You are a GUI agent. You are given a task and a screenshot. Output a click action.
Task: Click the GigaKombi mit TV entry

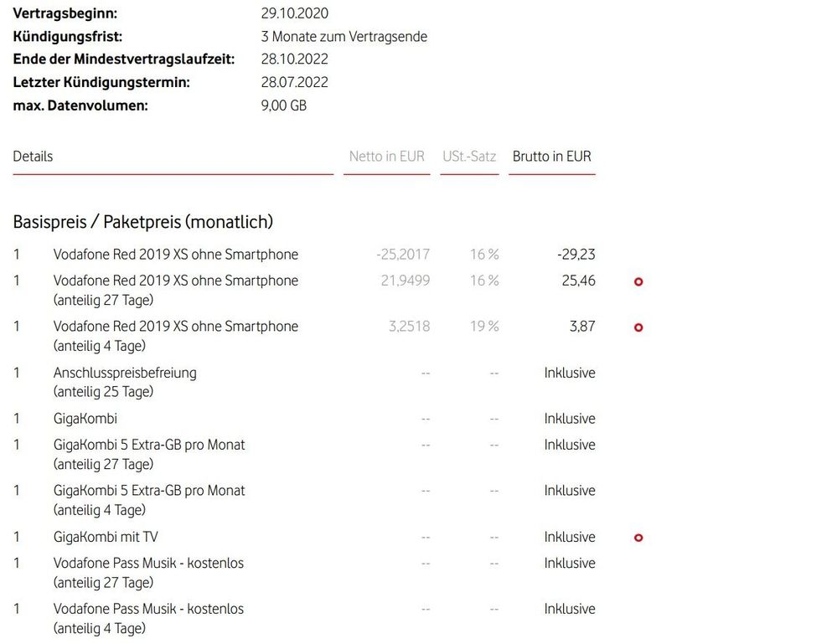pyautogui.click(x=106, y=537)
